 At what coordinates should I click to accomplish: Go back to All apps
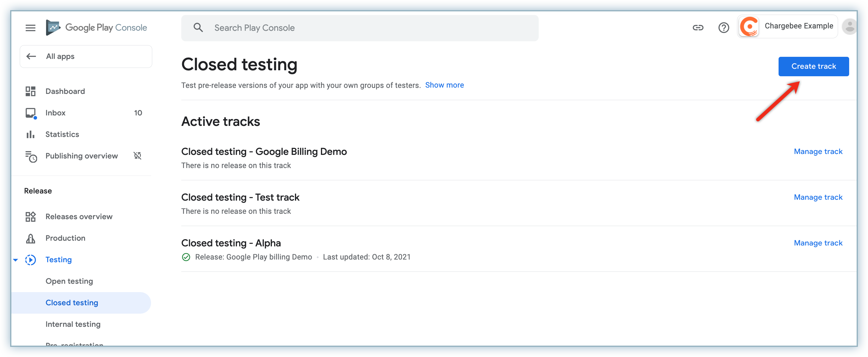coord(86,56)
